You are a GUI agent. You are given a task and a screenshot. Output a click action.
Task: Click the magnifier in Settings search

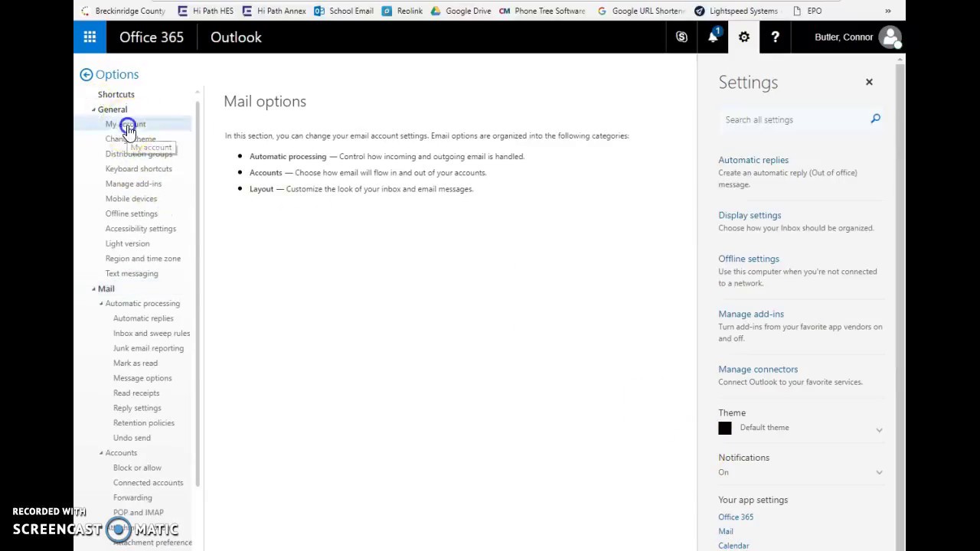point(875,119)
